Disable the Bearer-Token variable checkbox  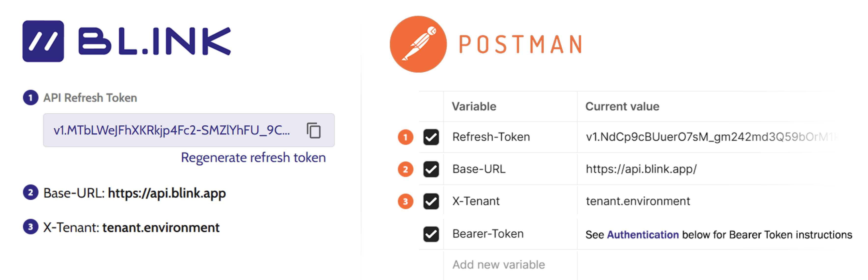[431, 234]
